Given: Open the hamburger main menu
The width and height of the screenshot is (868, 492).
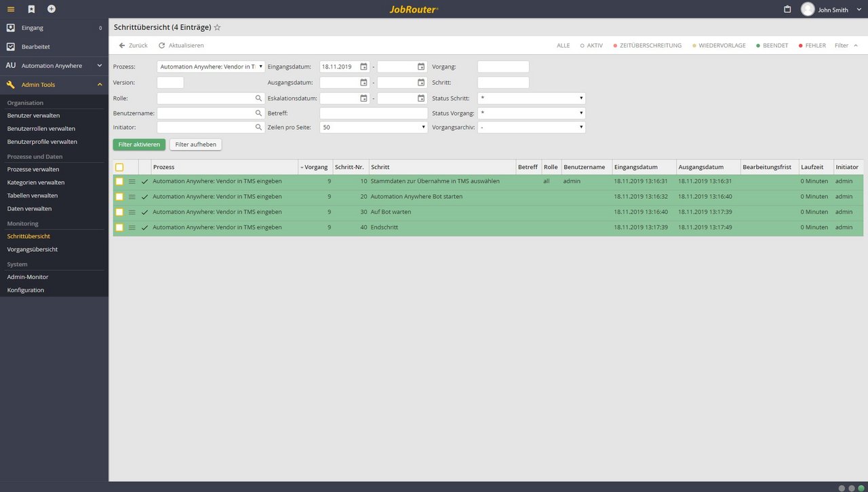Looking at the screenshot, I should coord(11,9).
